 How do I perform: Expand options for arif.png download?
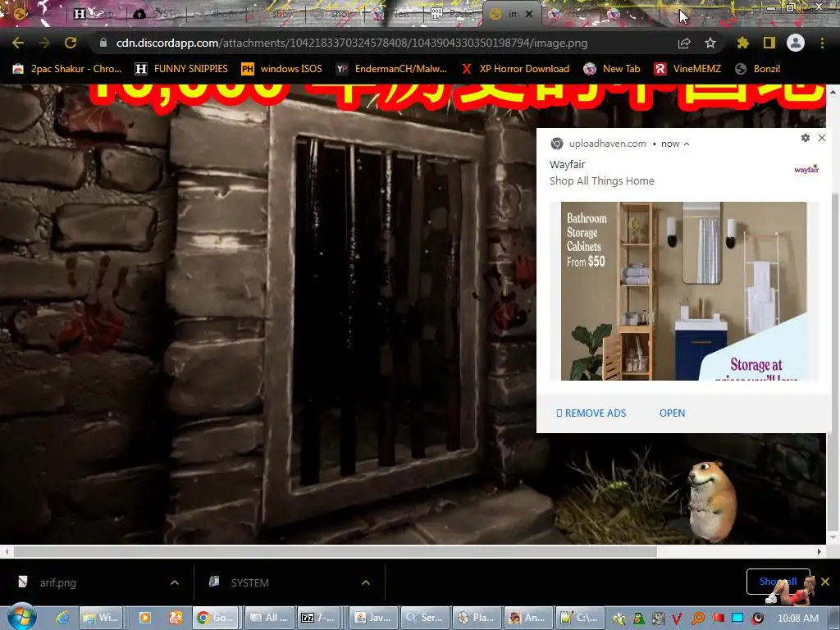175,582
